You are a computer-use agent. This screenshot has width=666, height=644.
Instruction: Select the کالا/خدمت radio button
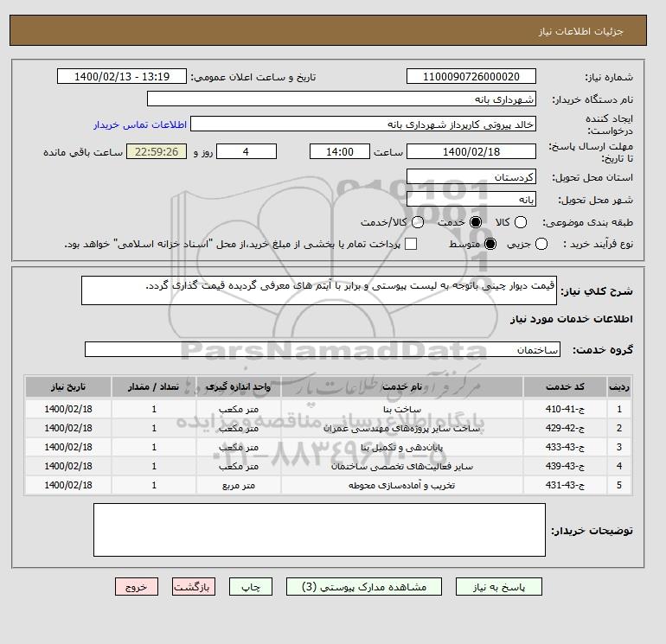pyautogui.click(x=418, y=222)
